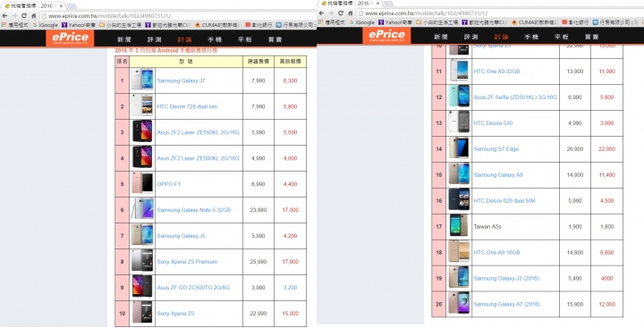The height and width of the screenshot is (328, 644).
Task: Click the HTC Desire 530 phone thumbnail
Action: point(459,122)
